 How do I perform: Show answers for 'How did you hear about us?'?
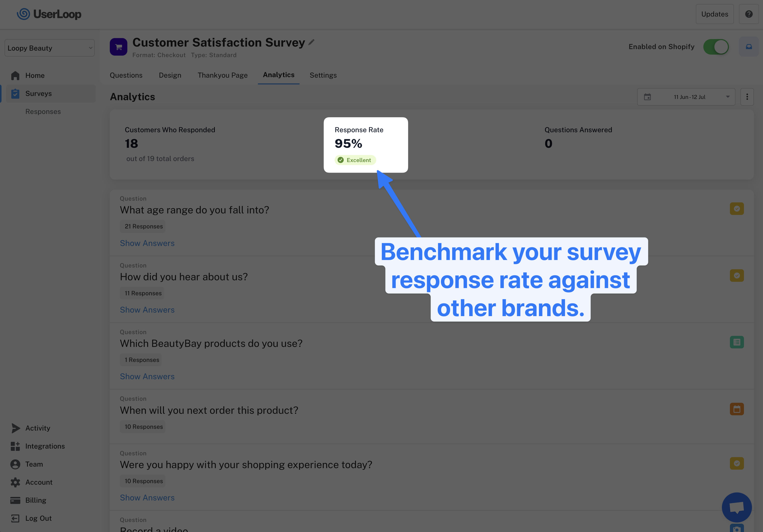coord(147,310)
